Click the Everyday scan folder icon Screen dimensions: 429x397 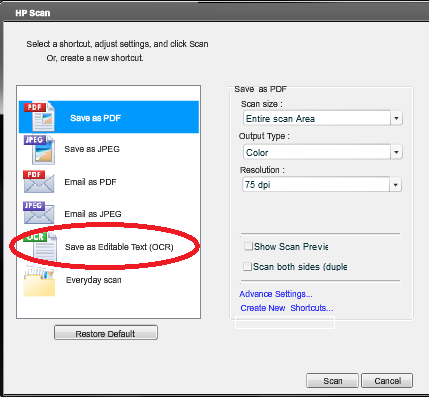coord(39,281)
